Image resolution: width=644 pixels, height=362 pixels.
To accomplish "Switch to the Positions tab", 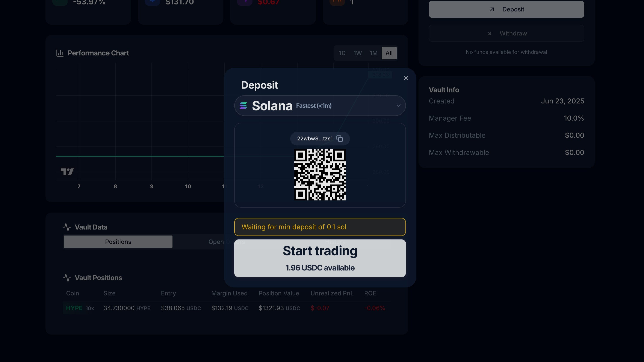I will click(x=118, y=242).
